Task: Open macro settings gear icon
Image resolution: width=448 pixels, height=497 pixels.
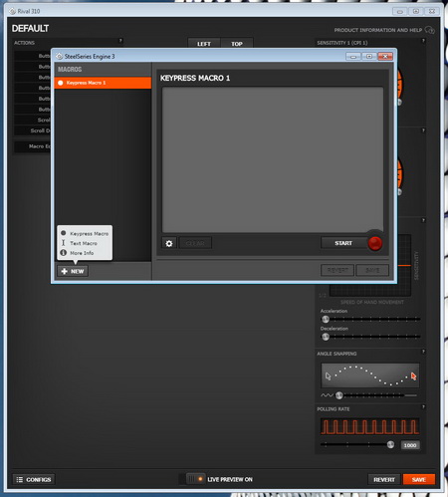Action: click(169, 243)
